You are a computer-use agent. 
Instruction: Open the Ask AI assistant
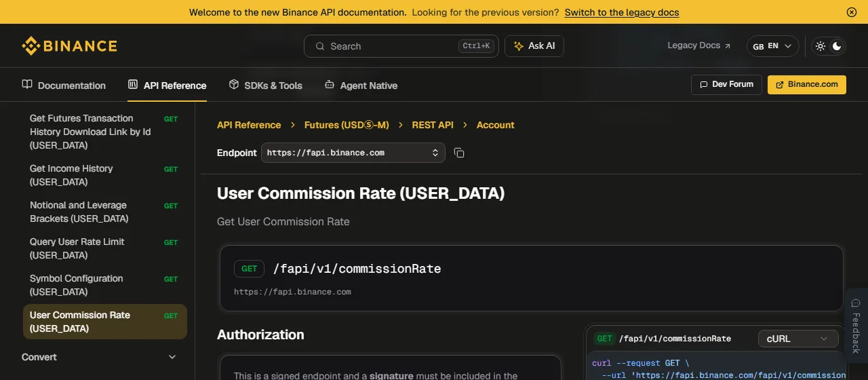(534, 45)
